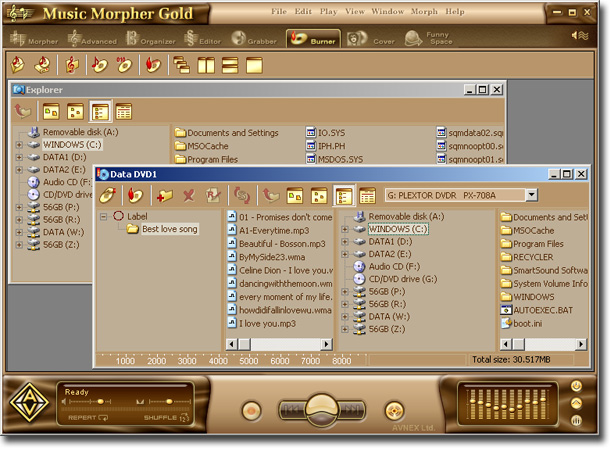Open the Play menu
This screenshot has width=610, height=449.
click(327, 11)
